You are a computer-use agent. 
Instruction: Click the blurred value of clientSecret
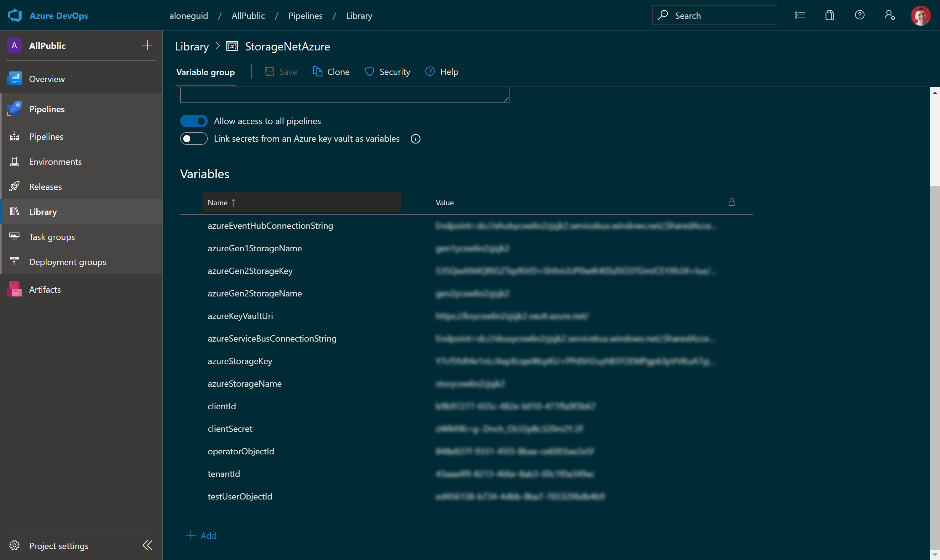point(509,429)
